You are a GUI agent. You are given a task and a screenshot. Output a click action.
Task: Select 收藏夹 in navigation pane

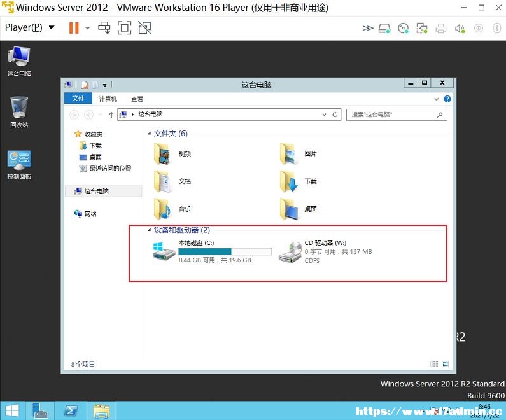tap(88, 134)
